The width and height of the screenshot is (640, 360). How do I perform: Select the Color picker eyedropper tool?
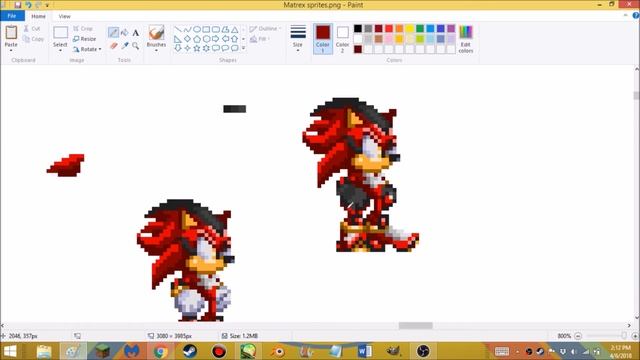tap(124, 46)
